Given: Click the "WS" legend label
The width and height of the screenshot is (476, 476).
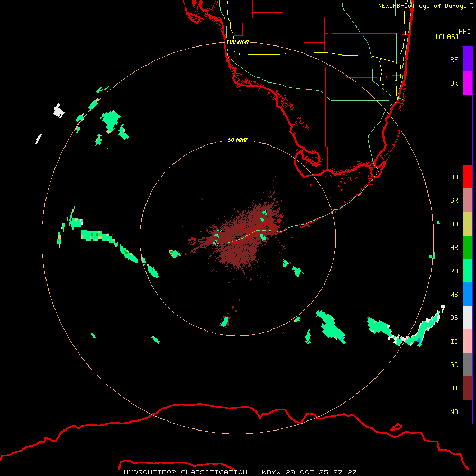Looking at the screenshot, I should pos(454,294).
